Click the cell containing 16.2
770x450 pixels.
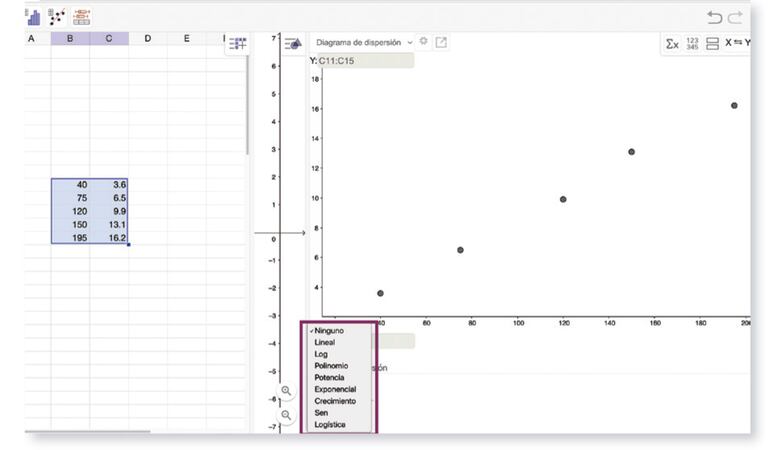tap(109, 238)
